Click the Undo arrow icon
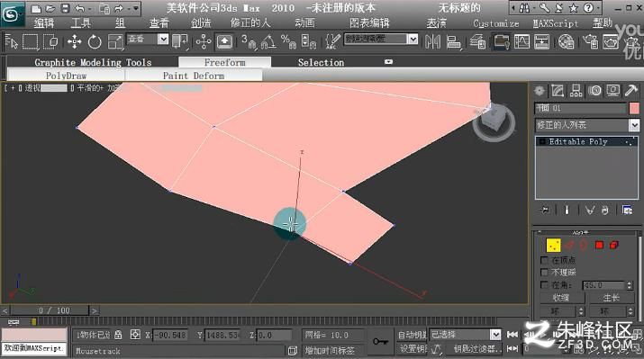Screen dimensions: 644x359 [80, 8]
